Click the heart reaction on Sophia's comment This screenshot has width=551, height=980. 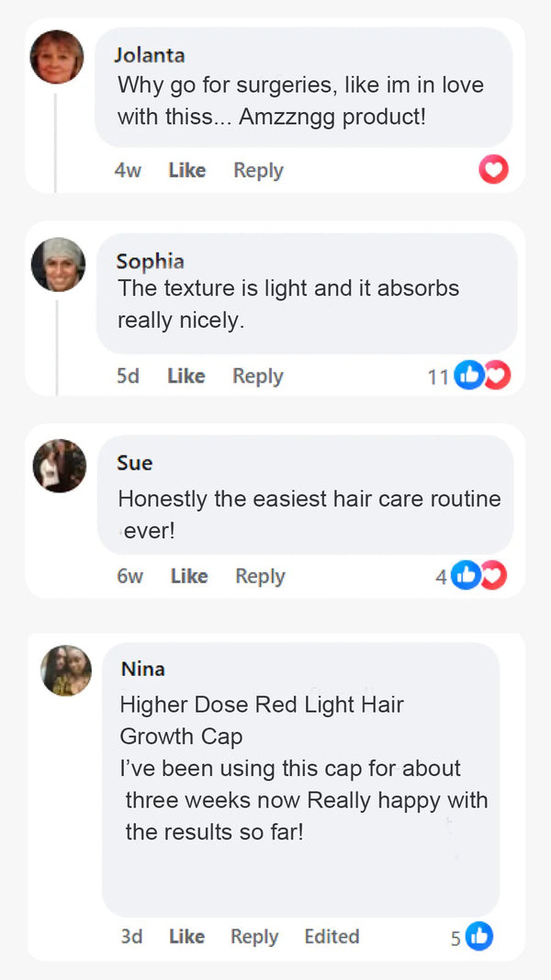499,375
